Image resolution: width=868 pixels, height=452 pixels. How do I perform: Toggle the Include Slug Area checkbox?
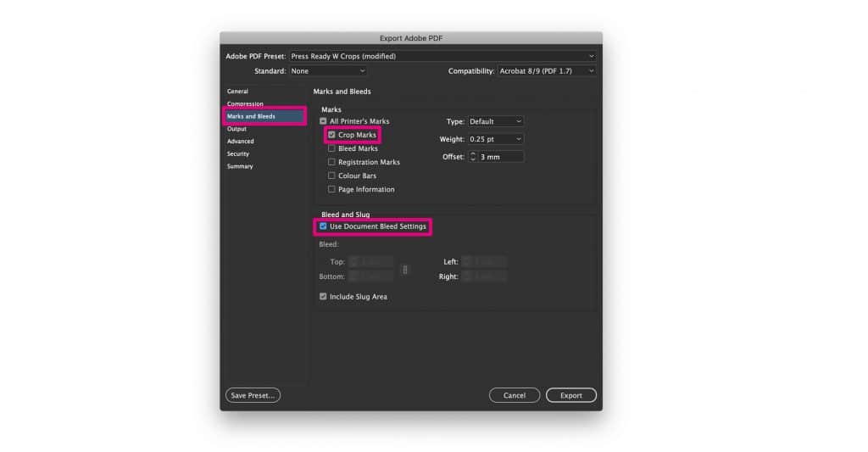[x=323, y=297]
